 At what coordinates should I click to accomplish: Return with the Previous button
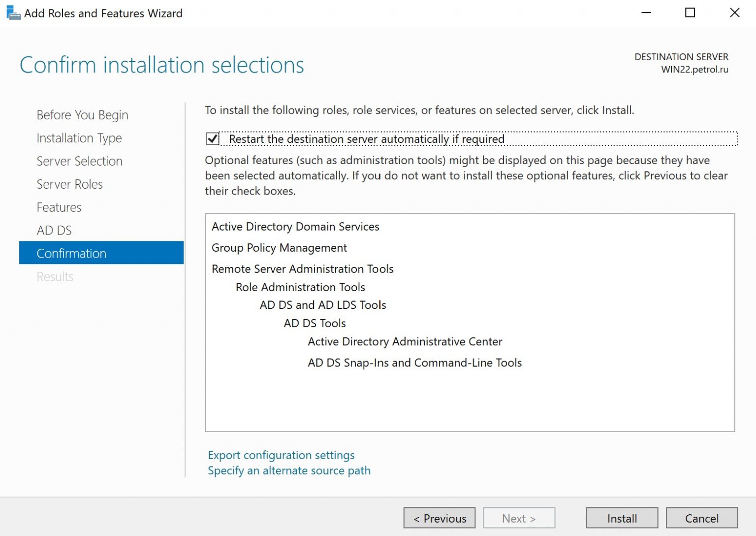tap(439, 518)
